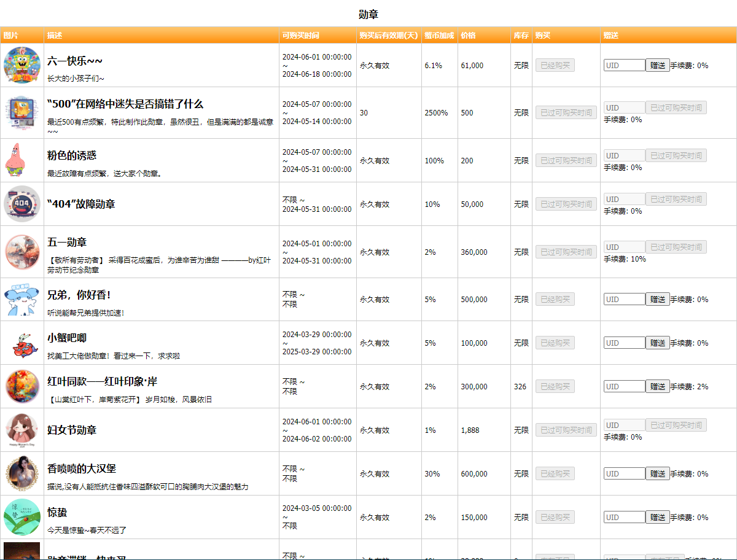The width and height of the screenshot is (737, 560).
Task: Click the SpongeBob 六一快乐 medal image
Action: 21,64
